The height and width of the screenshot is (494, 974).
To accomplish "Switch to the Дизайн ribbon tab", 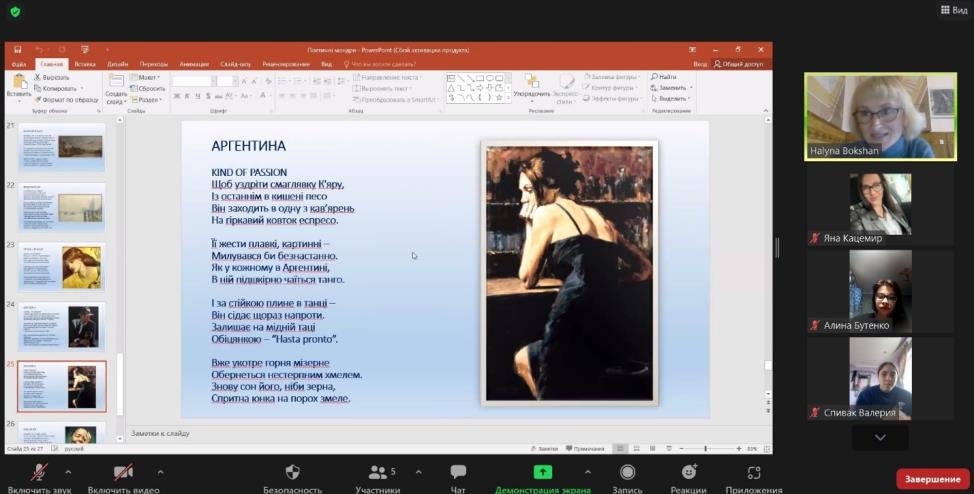I will pyautogui.click(x=117, y=64).
